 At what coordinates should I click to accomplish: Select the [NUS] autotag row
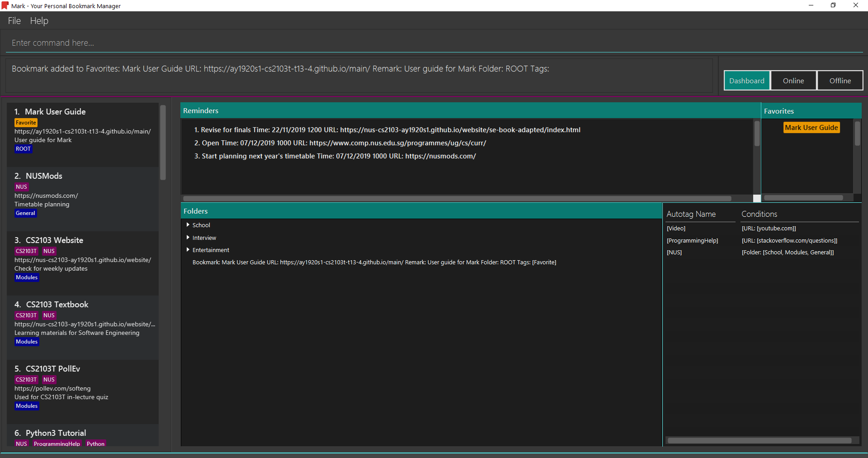(762, 253)
